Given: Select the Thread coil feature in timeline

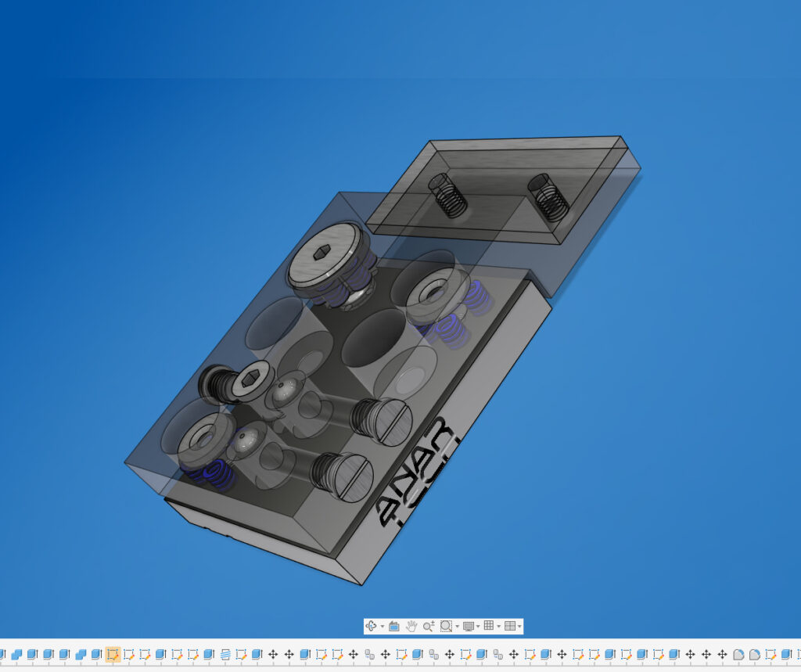Looking at the screenshot, I should [x=225, y=655].
